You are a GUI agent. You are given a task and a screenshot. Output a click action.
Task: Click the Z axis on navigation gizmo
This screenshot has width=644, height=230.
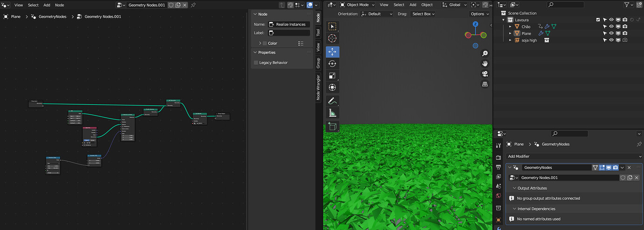(475, 24)
